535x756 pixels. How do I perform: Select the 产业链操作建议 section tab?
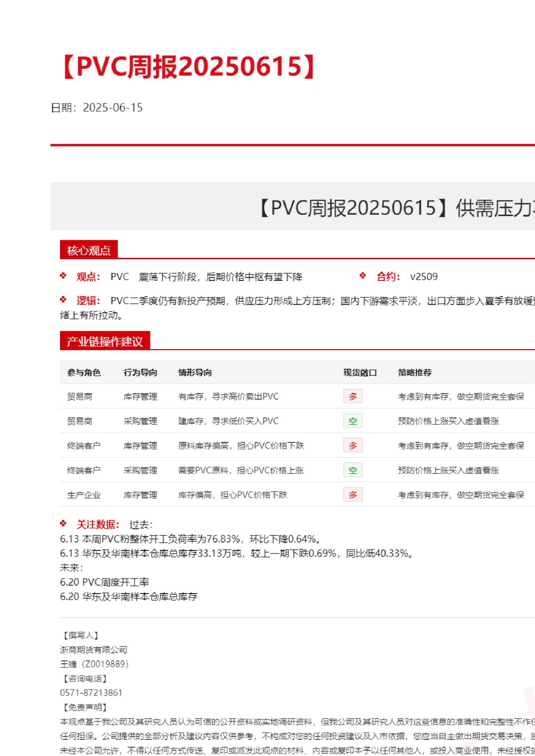(105, 342)
